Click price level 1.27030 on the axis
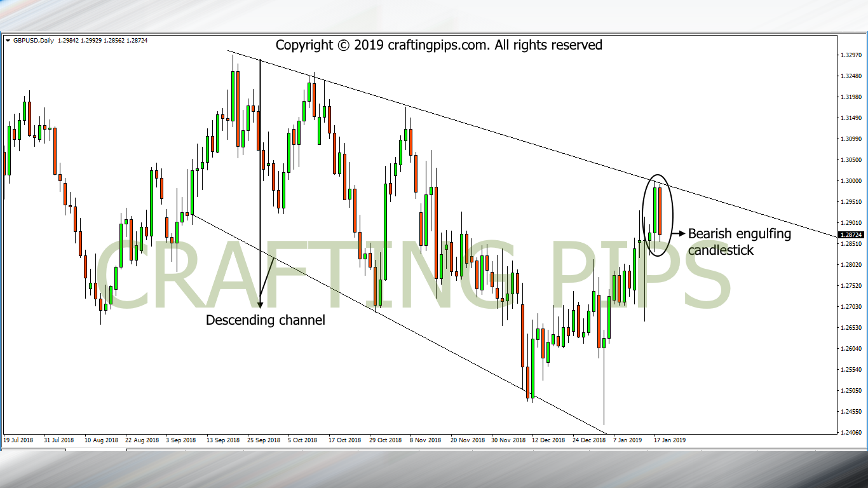 tap(850, 307)
